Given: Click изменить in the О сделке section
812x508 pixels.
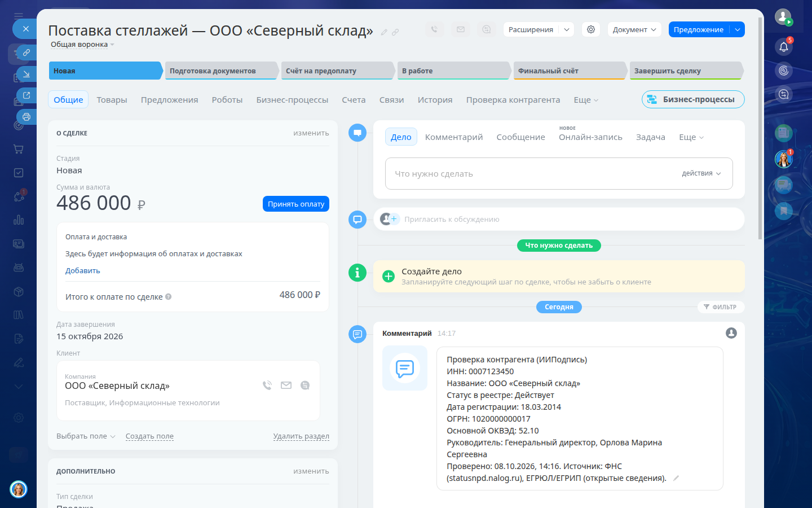Looking at the screenshot, I should coord(311,133).
